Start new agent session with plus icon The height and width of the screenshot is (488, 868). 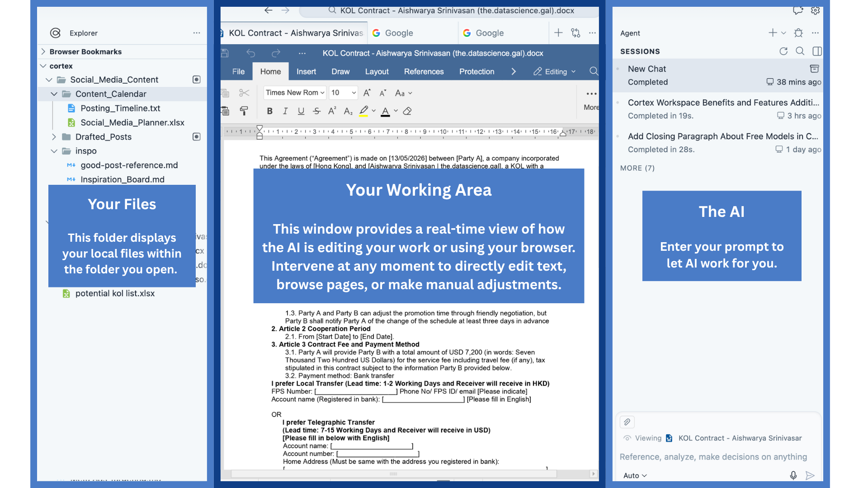773,33
